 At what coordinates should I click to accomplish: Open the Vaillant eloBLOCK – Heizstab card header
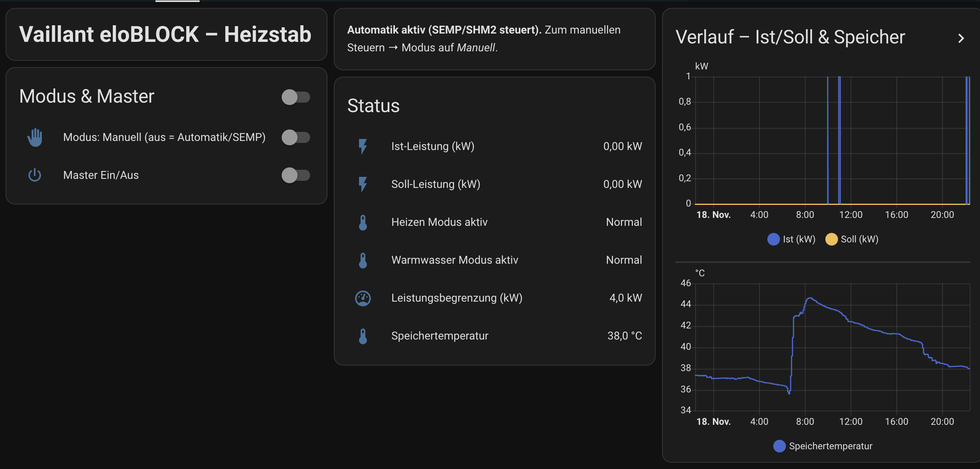click(x=166, y=34)
